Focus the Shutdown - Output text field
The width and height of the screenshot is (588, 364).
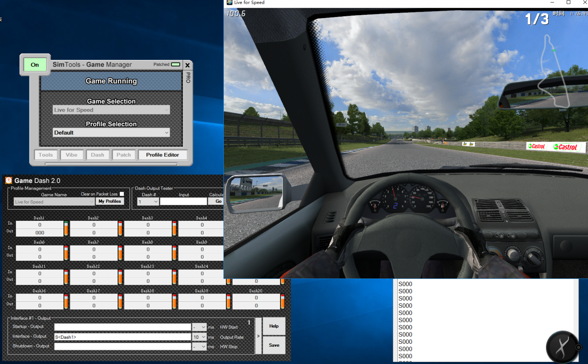tap(123, 346)
